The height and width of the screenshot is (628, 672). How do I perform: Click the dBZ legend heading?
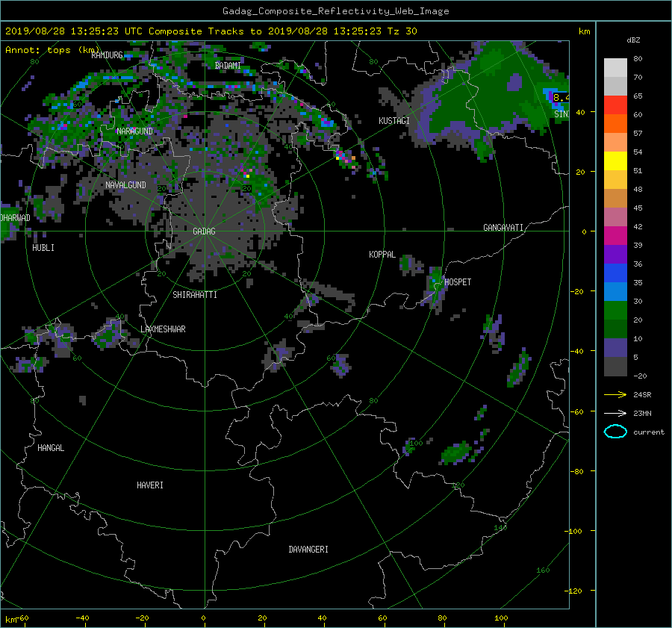click(633, 40)
